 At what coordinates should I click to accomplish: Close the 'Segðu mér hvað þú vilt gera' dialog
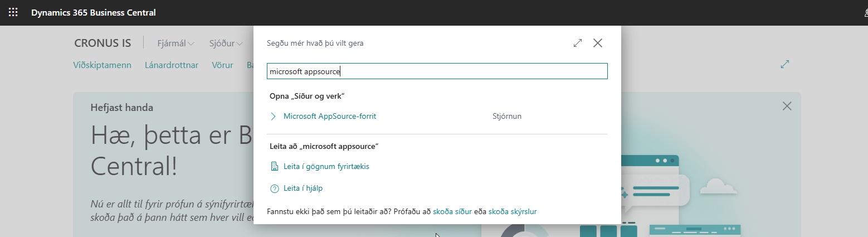(598, 43)
